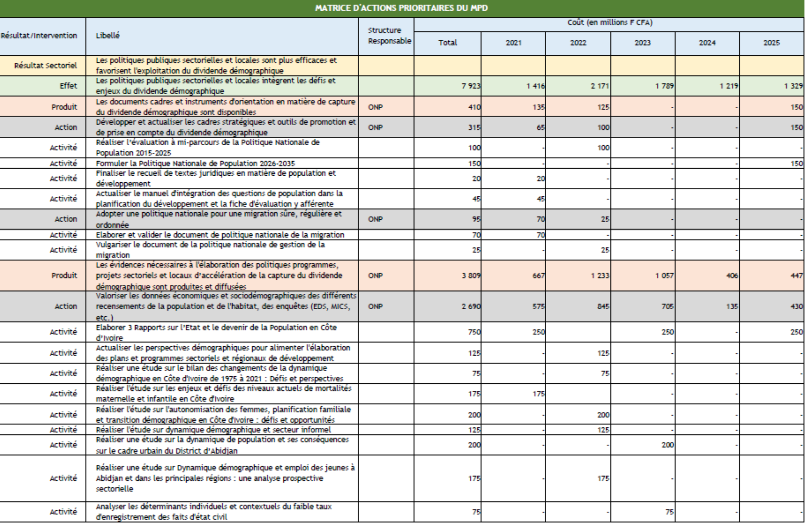The height and width of the screenshot is (529, 812).
Task: Click the 'Effet' row label cell
Action: tap(68, 86)
